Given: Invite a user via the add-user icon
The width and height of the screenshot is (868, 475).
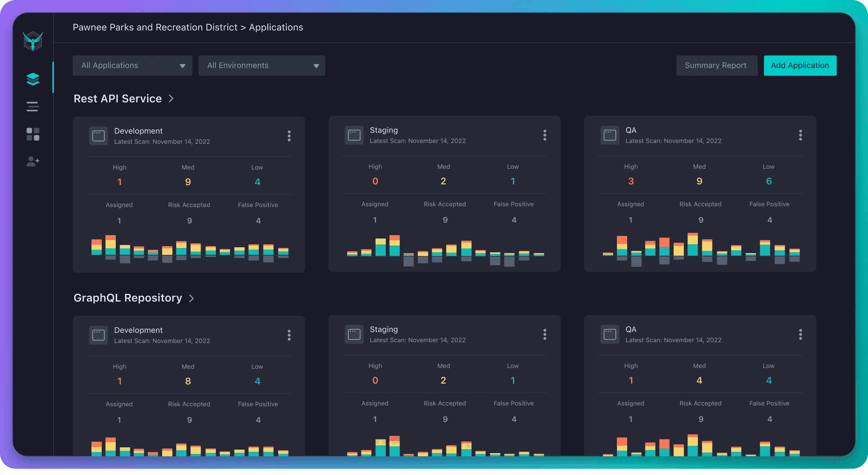Looking at the screenshot, I should (x=33, y=161).
